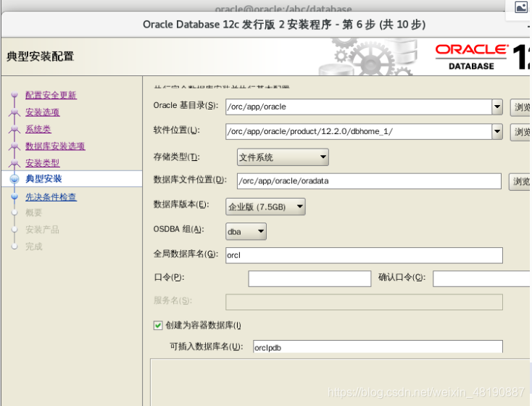Click the message area below 可插入数据库名

(341, 382)
